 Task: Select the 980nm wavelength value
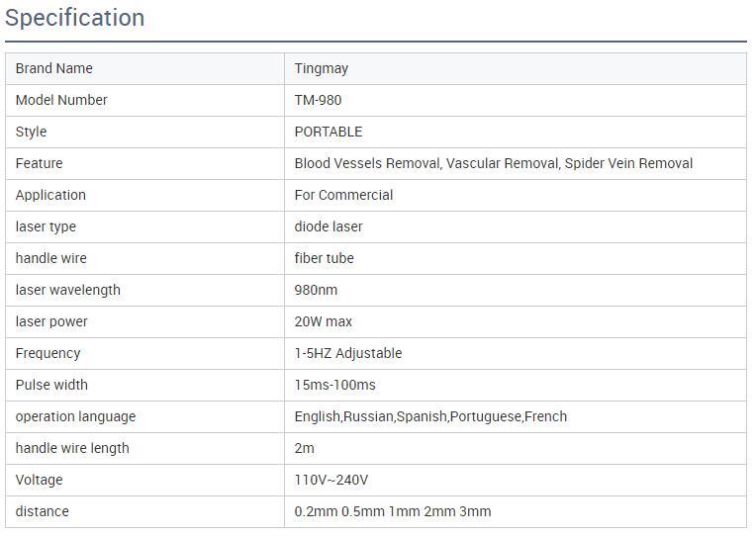tap(317, 290)
